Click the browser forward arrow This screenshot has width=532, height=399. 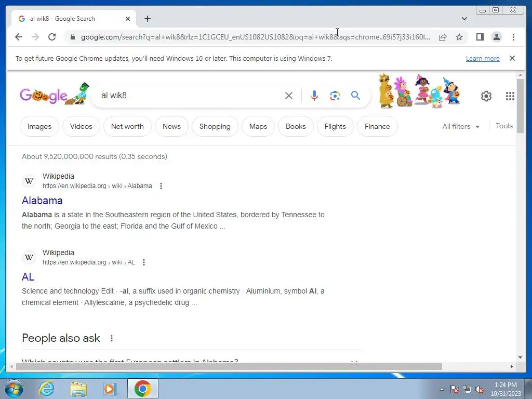pyautogui.click(x=35, y=37)
